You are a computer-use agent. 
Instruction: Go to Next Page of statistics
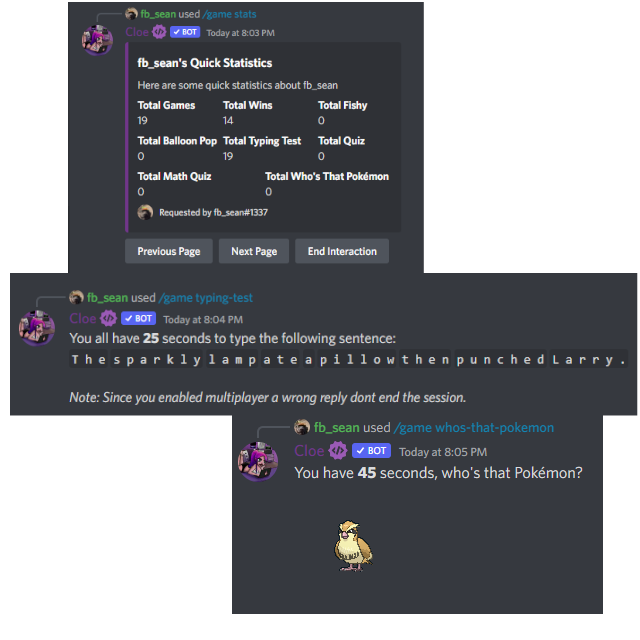click(254, 251)
